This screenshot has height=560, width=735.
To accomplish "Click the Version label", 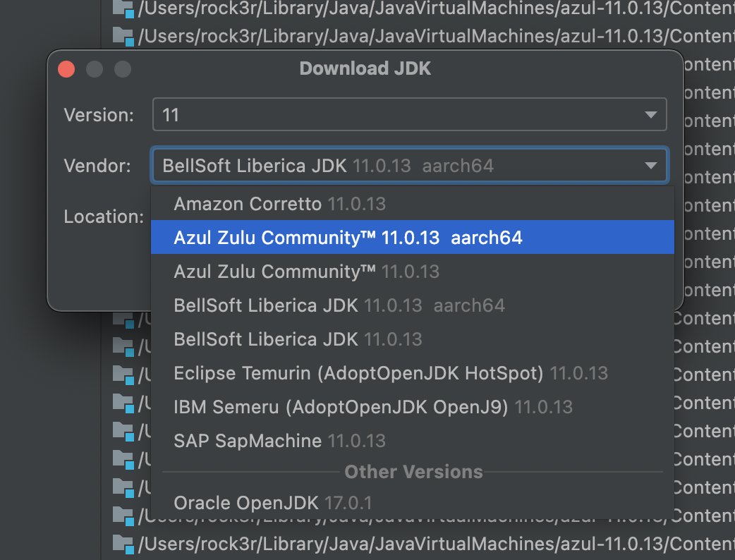I will pos(99,115).
